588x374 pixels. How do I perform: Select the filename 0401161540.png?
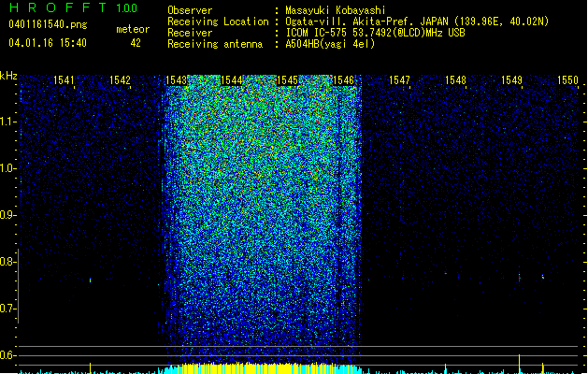[x=48, y=24]
